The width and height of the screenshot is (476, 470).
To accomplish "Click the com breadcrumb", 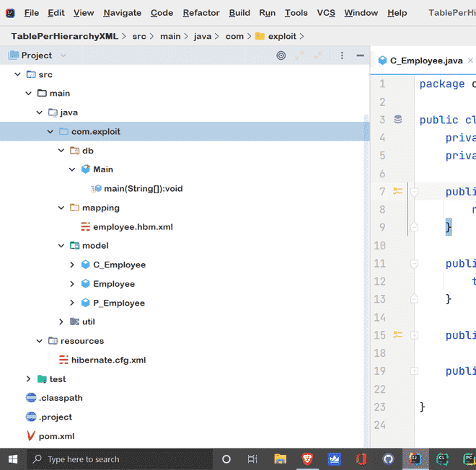I will tap(234, 36).
